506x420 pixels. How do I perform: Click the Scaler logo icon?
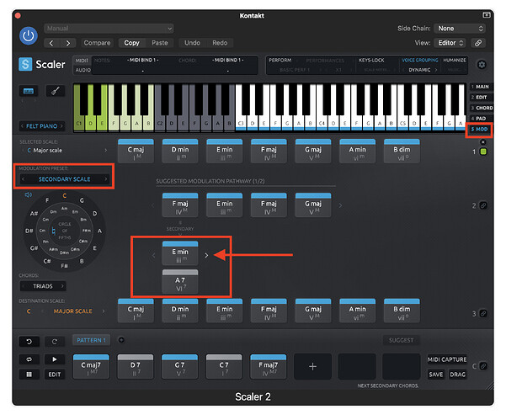(25, 64)
